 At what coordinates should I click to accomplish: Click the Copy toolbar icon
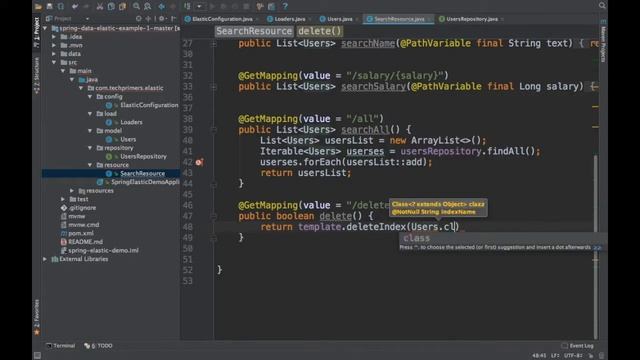point(111,6)
